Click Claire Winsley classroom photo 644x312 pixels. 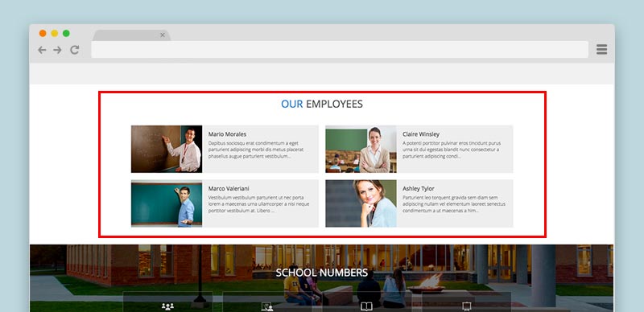(361, 149)
